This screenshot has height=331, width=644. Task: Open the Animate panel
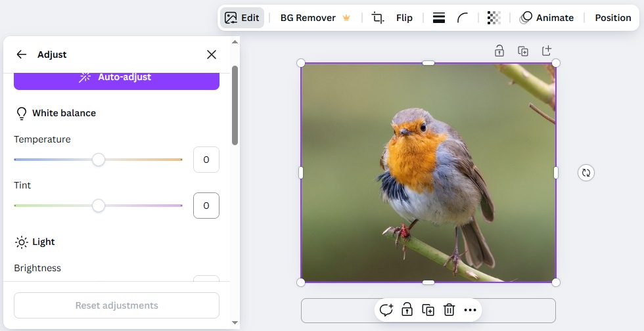coord(547,18)
